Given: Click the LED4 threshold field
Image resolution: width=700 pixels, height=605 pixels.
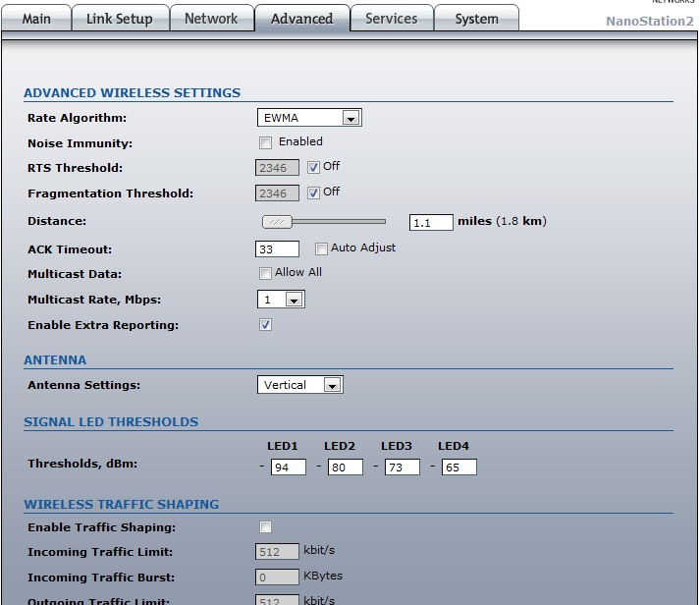Looking at the screenshot, I should (x=458, y=467).
